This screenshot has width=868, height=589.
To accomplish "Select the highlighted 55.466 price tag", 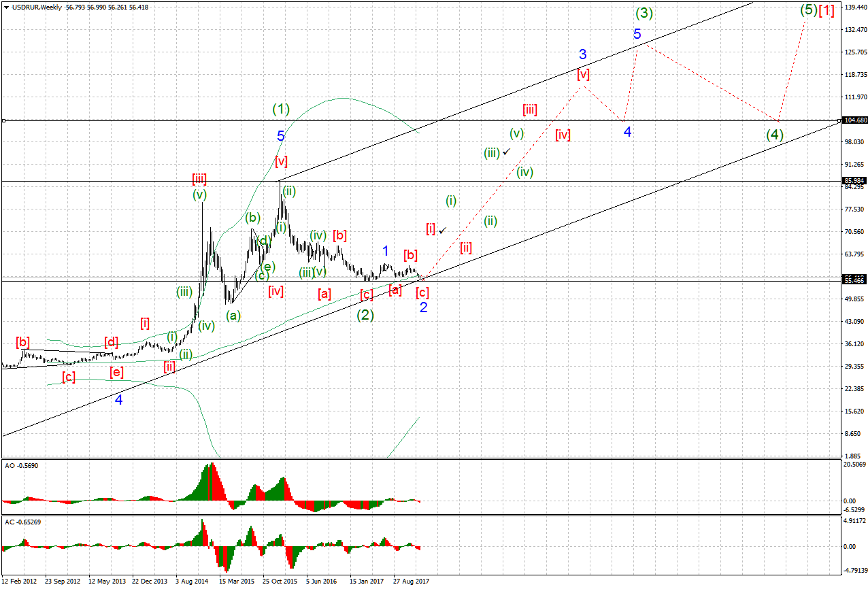I will tap(854, 280).
